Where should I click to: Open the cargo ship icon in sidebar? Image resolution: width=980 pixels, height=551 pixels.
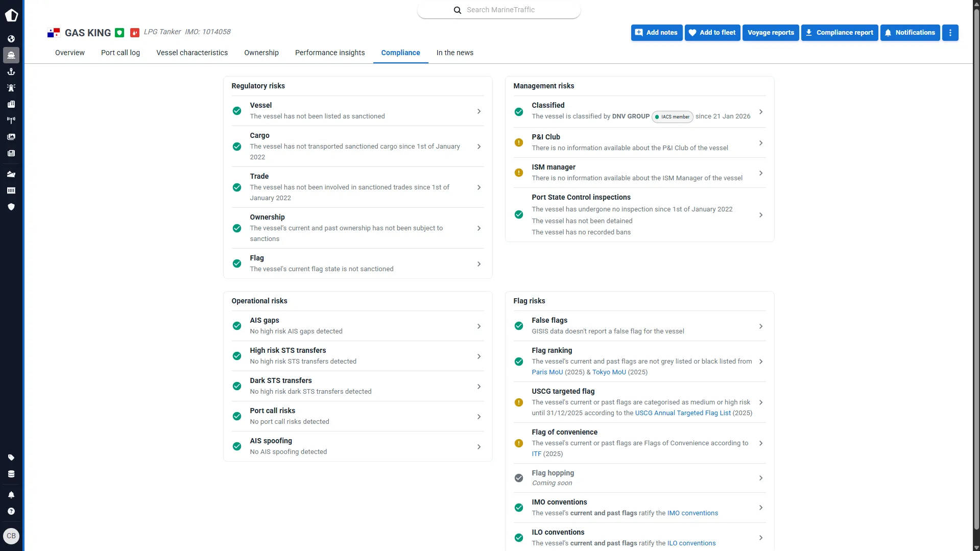coord(11,174)
